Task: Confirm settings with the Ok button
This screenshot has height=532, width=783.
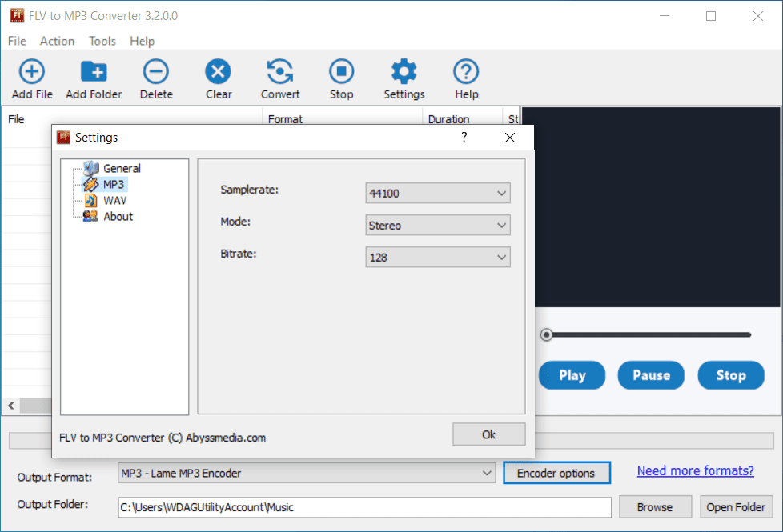Action: (x=489, y=434)
